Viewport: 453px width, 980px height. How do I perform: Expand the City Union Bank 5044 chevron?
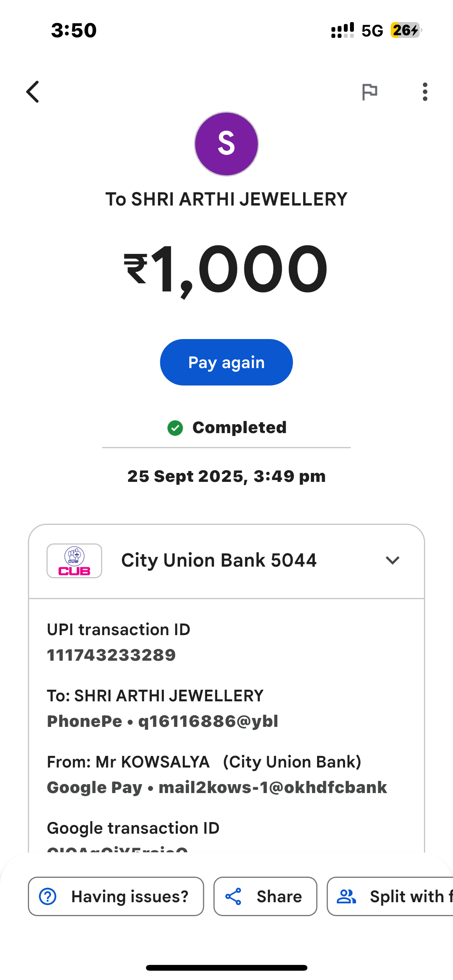coord(393,560)
